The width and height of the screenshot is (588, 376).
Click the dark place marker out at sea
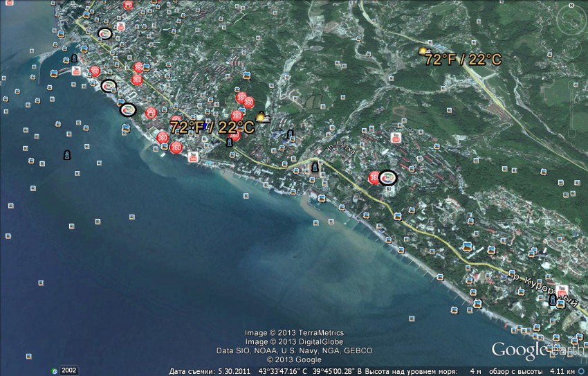click(66, 154)
